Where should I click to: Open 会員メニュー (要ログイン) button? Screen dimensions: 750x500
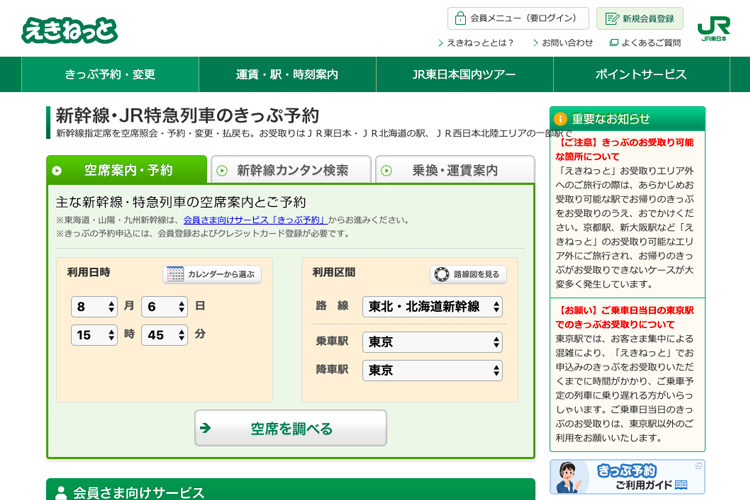point(518,18)
